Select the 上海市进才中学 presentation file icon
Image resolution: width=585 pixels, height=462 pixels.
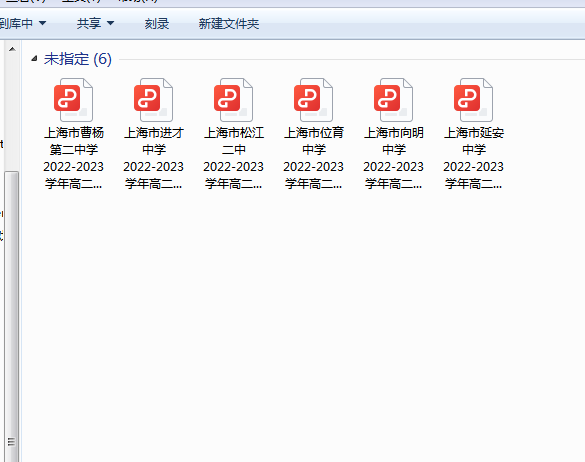coord(153,100)
